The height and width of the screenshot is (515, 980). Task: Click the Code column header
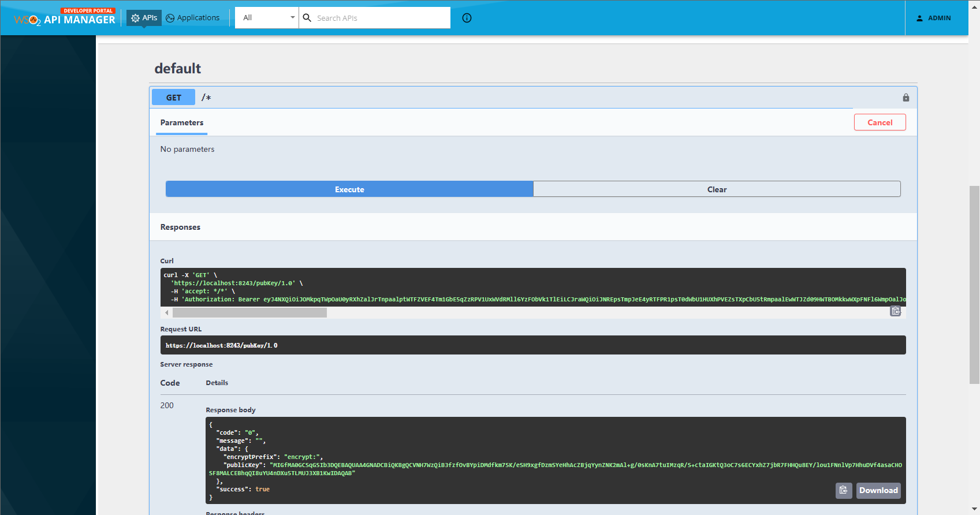tap(170, 383)
